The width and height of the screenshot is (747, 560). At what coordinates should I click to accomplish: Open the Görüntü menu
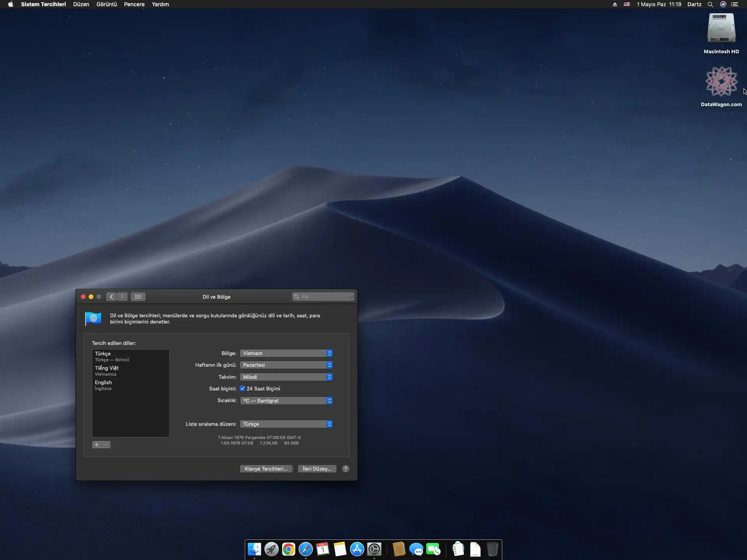click(107, 4)
